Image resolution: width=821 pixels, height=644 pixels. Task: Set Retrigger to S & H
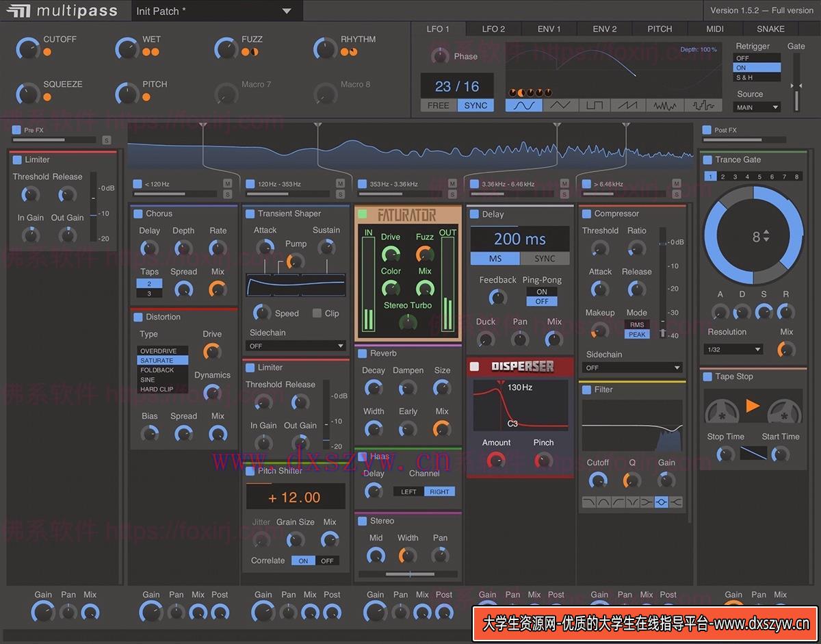click(757, 77)
